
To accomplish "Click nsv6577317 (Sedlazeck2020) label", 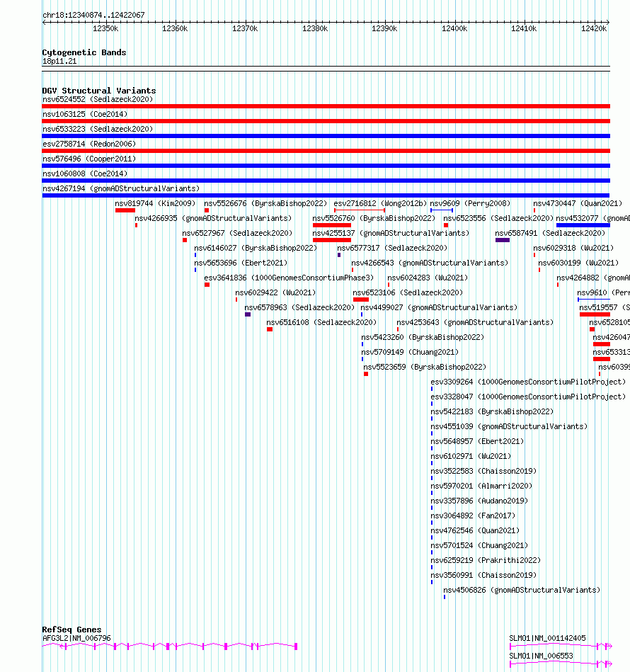I will (392, 248).
